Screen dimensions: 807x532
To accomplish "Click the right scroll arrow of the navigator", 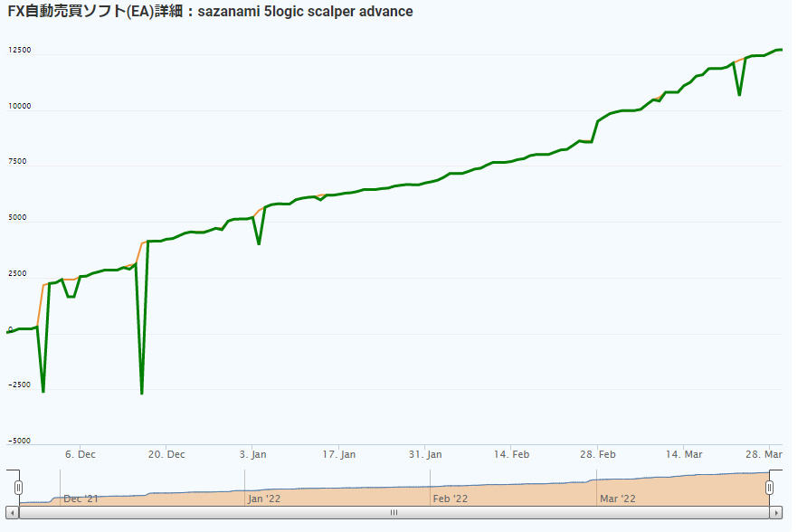I will coord(776,513).
